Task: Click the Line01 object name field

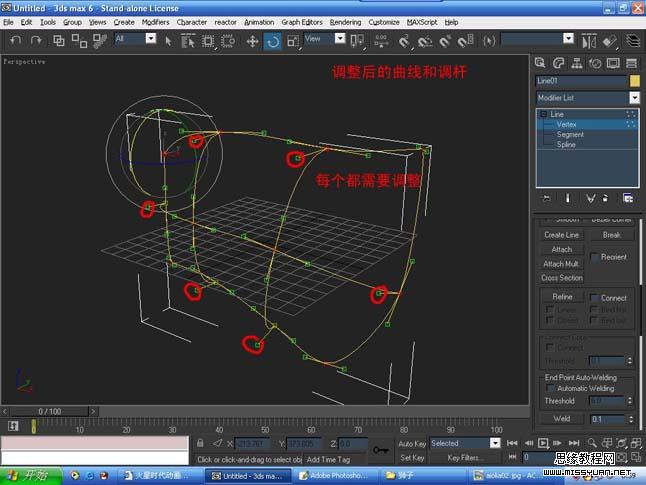Action: point(581,81)
